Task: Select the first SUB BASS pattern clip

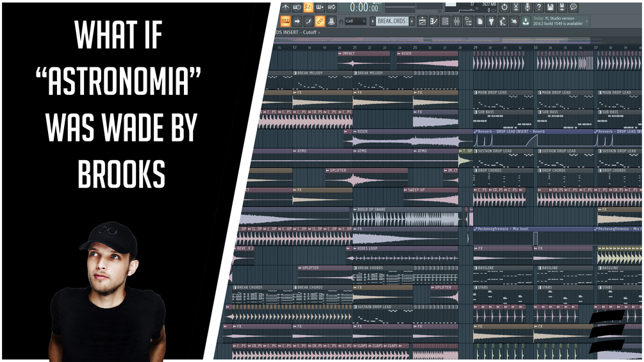Action: pos(503,119)
